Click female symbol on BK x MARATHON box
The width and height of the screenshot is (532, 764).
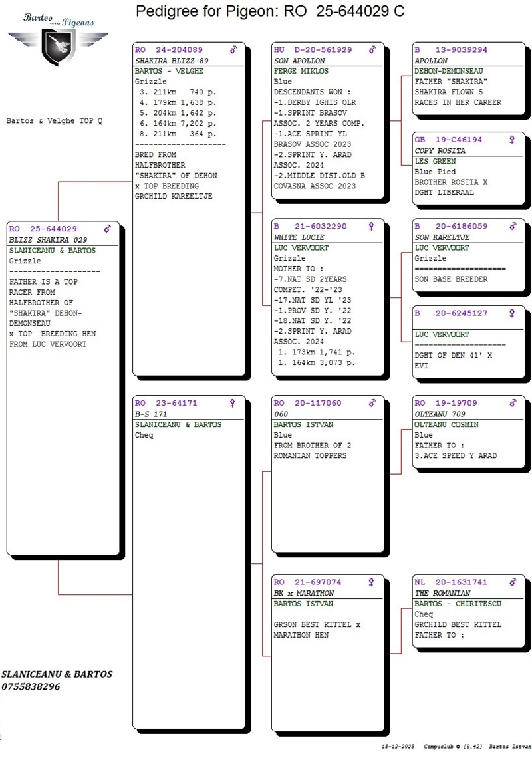[x=372, y=582]
